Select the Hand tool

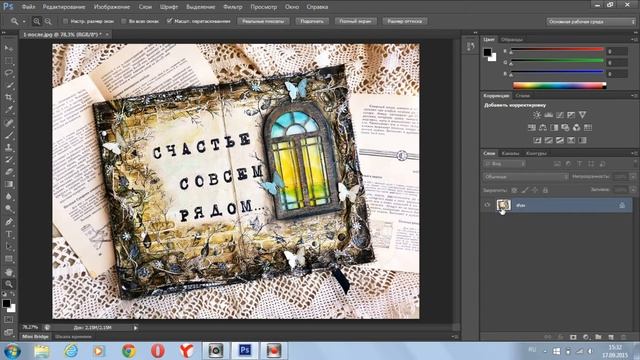pos(9,272)
